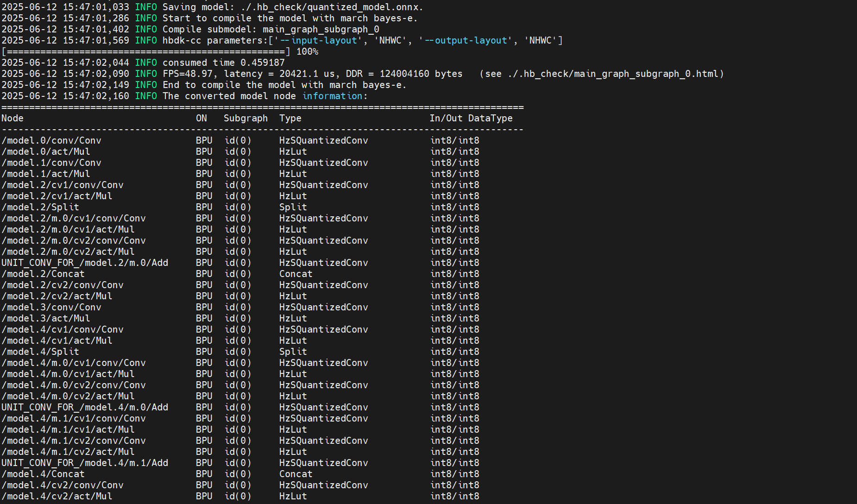Image resolution: width=857 pixels, height=504 pixels.
Task: Click '/model.2/cv1/act/Mul' node name
Action: point(57,196)
